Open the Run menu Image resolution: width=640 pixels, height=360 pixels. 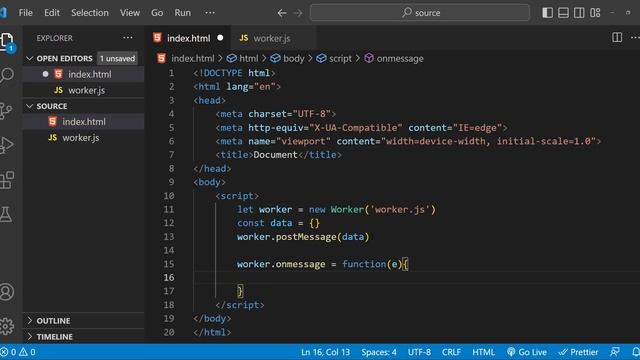point(182,13)
